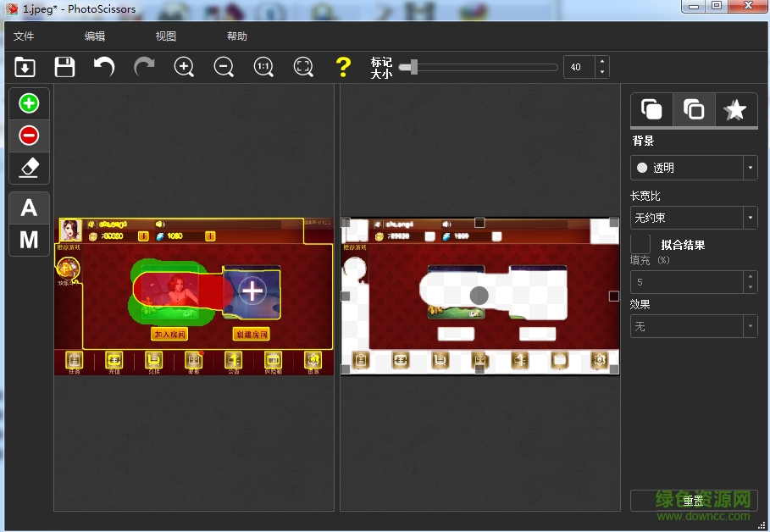
Task: Select the green foreground marker tool
Action: [29, 103]
